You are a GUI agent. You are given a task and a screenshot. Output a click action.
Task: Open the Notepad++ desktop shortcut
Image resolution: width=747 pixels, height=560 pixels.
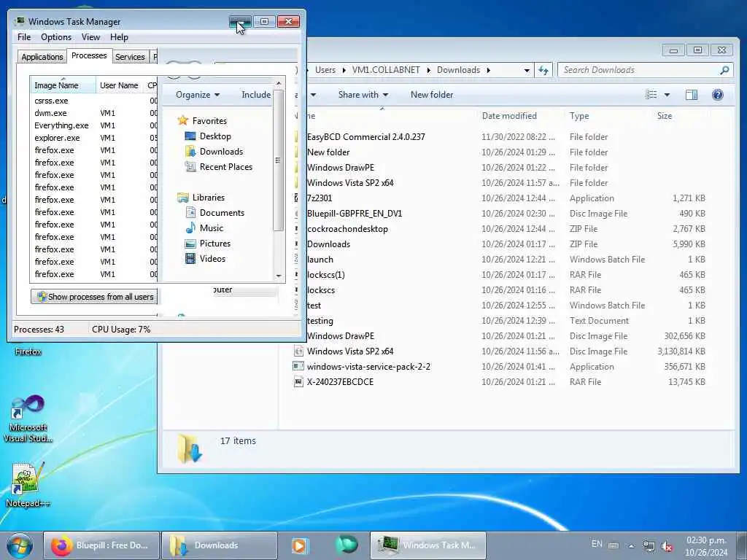27,485
